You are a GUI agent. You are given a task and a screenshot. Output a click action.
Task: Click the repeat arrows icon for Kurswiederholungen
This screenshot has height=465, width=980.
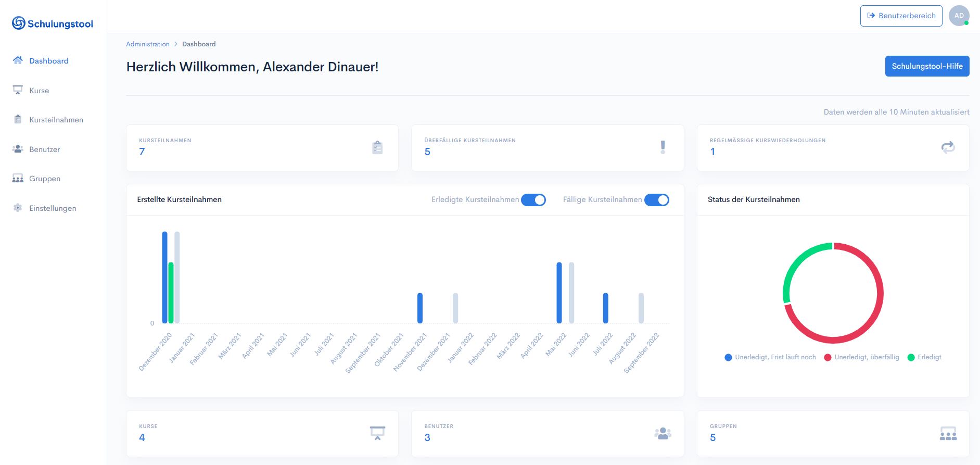coord(948,147)
